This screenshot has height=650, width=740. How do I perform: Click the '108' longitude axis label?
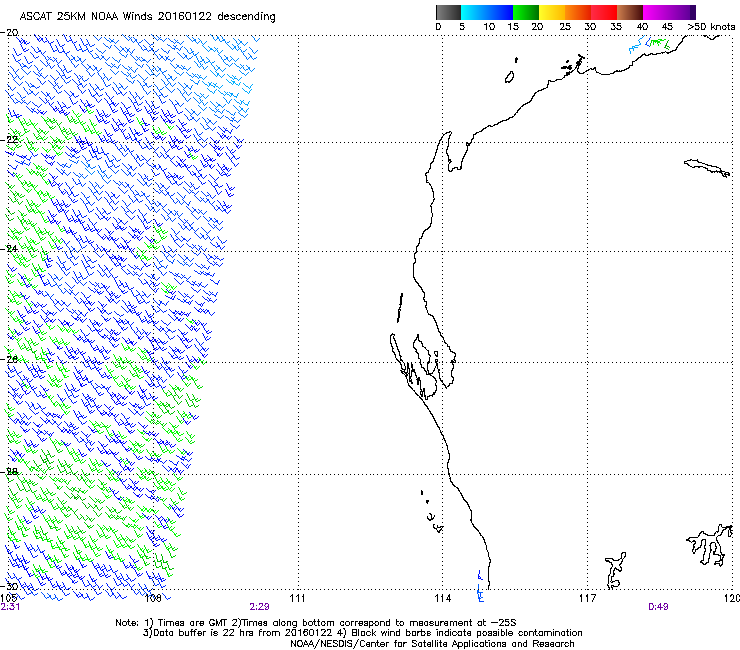153,599
